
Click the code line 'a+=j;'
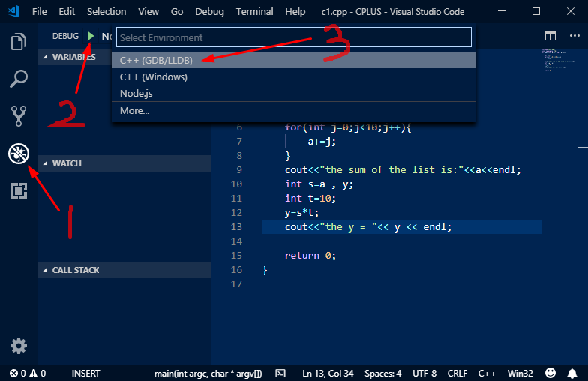click(322, 141)
